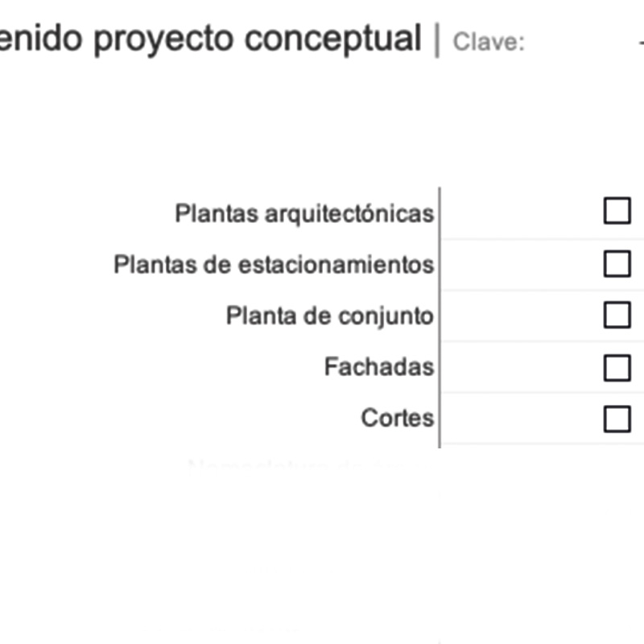Click the Planta de conjunto label text
The height and width of the screenshot is (644, 644).
[x=329, y=316]
